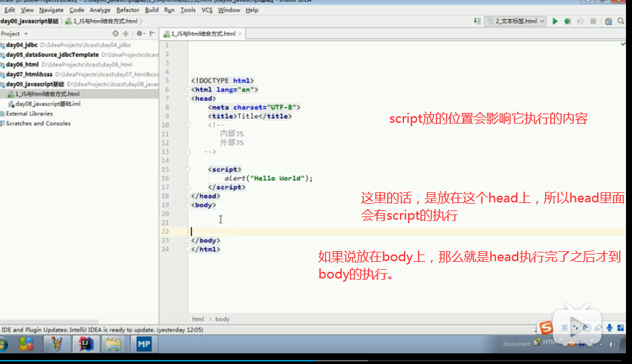Open the colorful browser icon in taskbar

27,344
